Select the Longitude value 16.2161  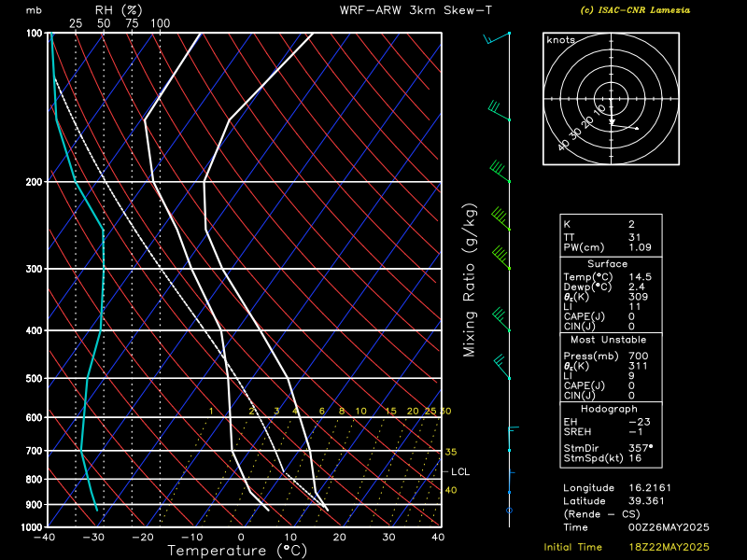(x=650, y=488)
